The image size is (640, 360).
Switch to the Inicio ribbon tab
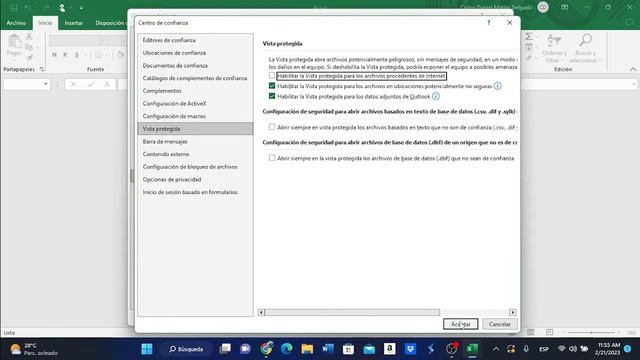tap(45, 23)
